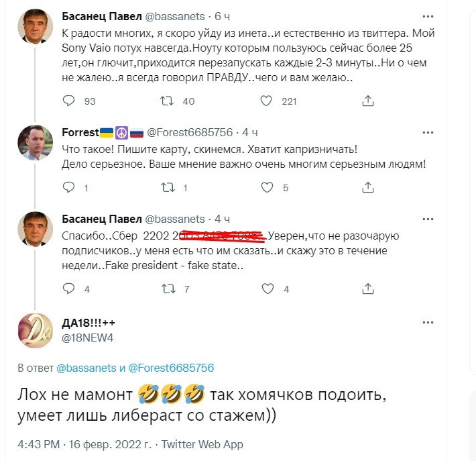Open Twitter Web App source link
The image size is (476, 461).
(x=202, y=444)
